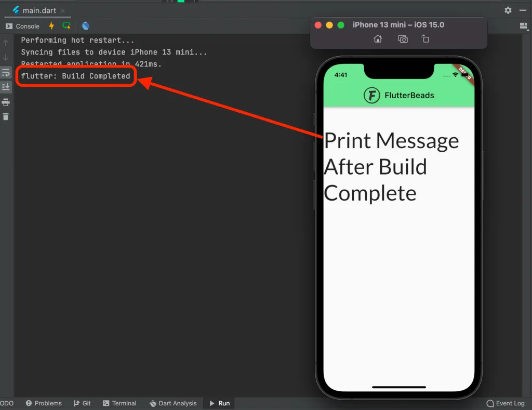The width and height of the screenshot is (532, 410).
Task: Enable scroll to end in the console
Action: click(x=6, y=86)
